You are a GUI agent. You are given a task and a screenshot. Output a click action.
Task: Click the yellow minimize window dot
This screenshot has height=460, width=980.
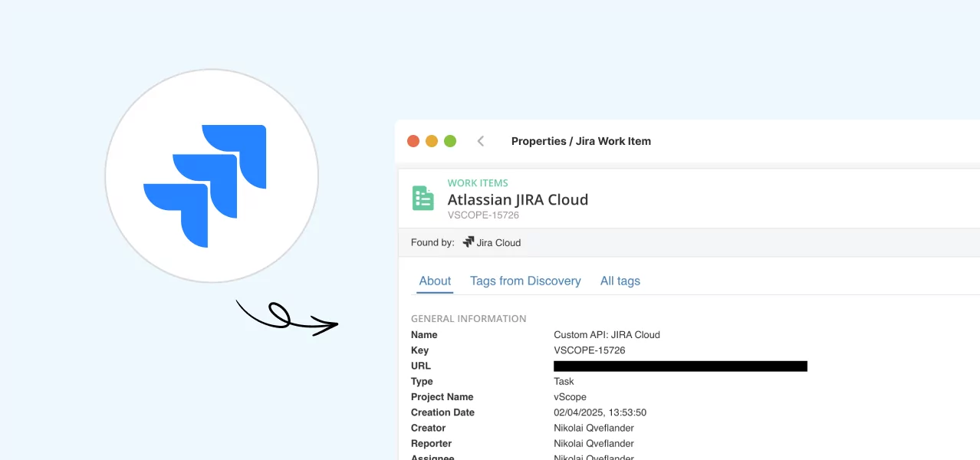432,141
